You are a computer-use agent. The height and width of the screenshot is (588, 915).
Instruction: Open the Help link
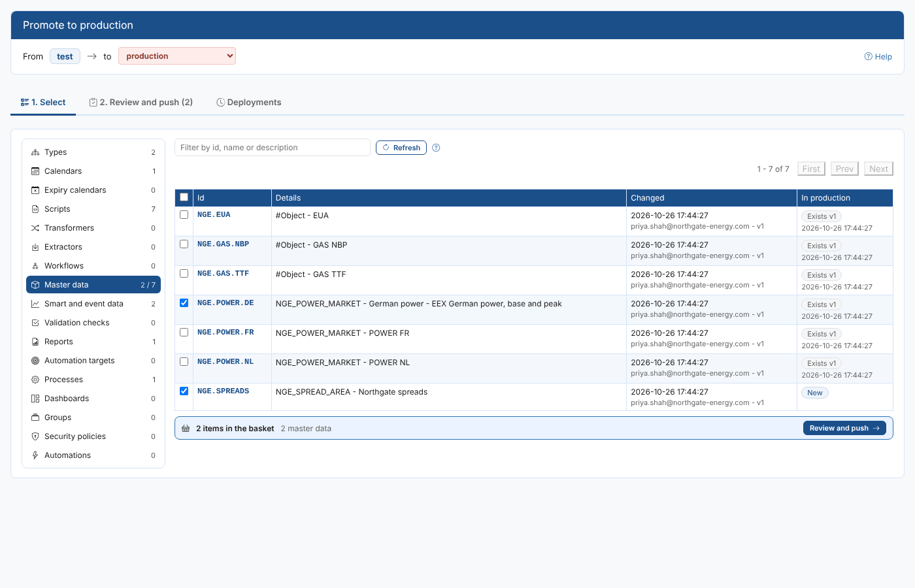pyautogui.click(x=878, y=57)
